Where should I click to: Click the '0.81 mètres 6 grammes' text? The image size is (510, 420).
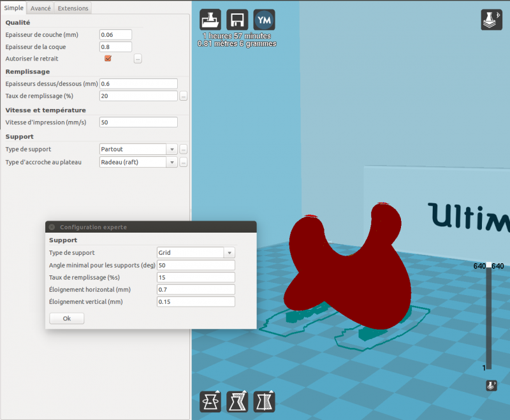237,43
